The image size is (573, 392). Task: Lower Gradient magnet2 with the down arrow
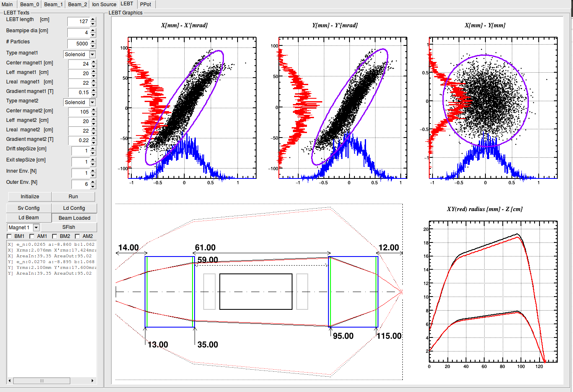click(x=94, y=143)
